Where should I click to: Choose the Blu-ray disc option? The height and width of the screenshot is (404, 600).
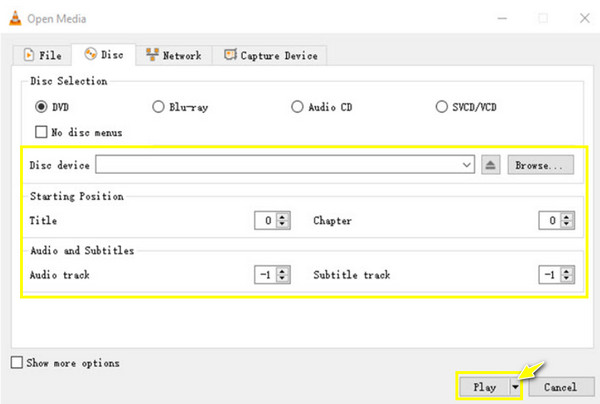click(158, 107)
